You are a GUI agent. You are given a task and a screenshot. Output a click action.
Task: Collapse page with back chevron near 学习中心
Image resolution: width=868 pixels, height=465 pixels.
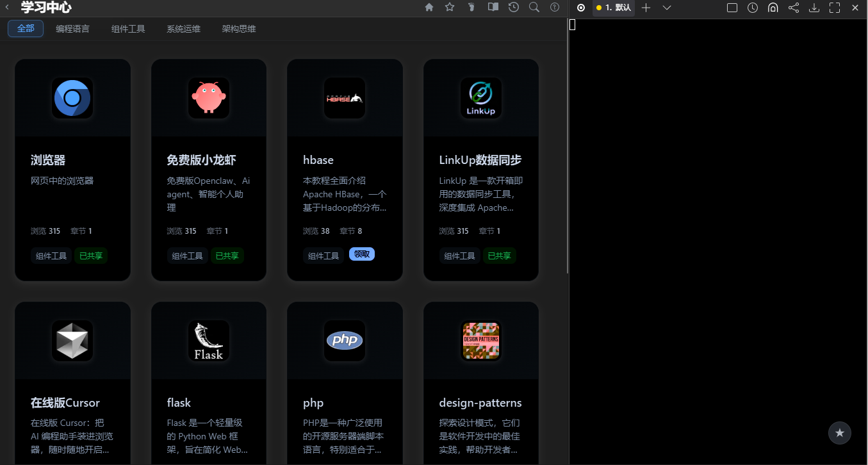pos(7,8)
